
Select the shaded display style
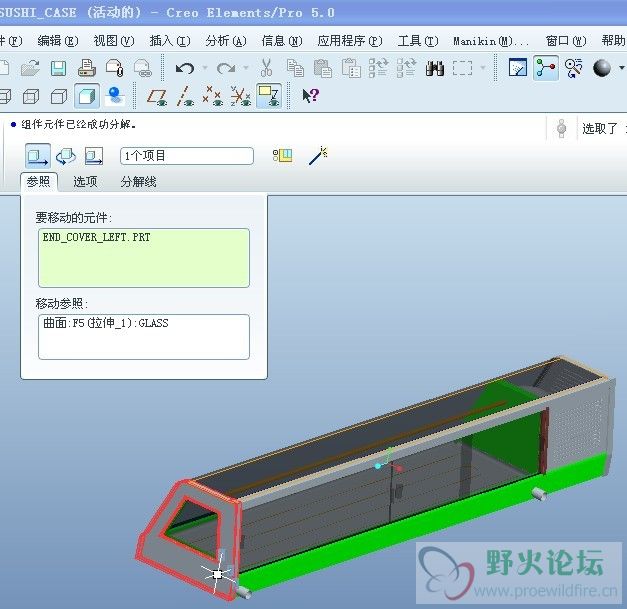87,96
